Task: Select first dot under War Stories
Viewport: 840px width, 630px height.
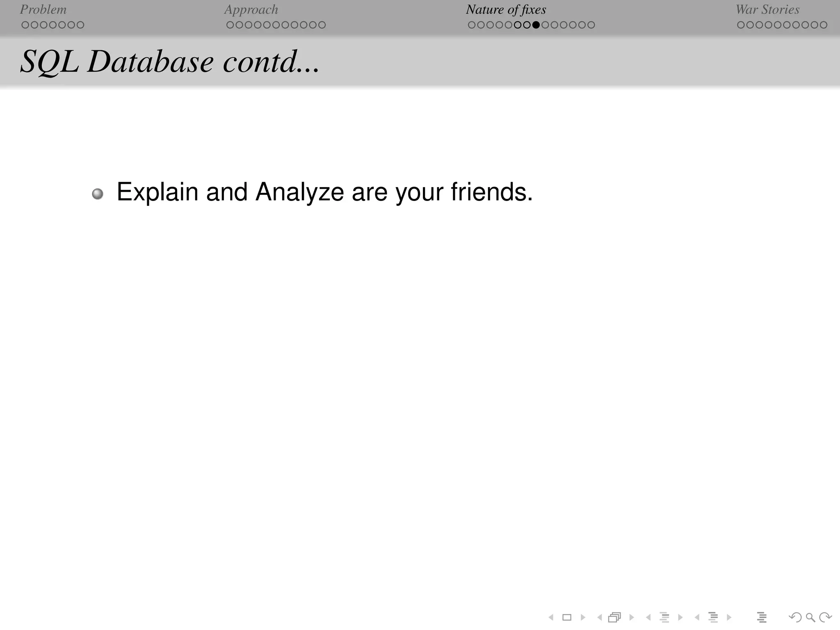Action: [741, 25]
